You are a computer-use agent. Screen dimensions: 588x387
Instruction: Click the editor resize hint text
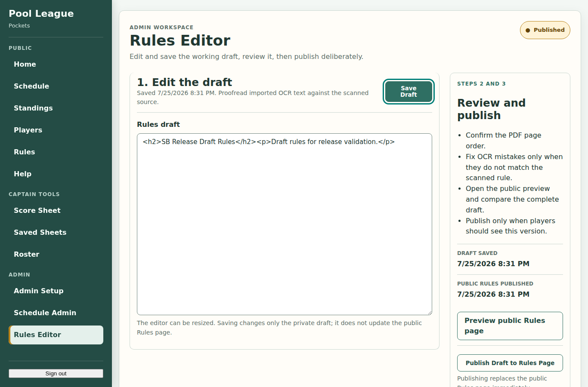click(x=279, y=328)
